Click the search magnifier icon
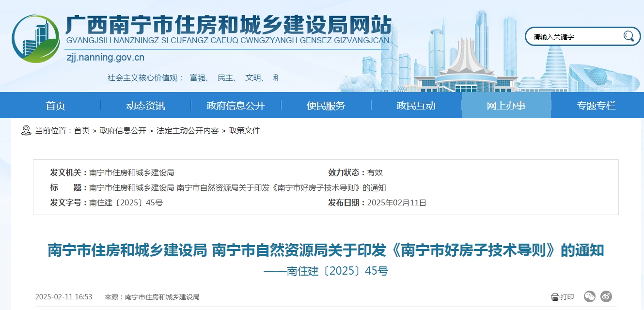 pyautogui.click(x=628, y=36)
